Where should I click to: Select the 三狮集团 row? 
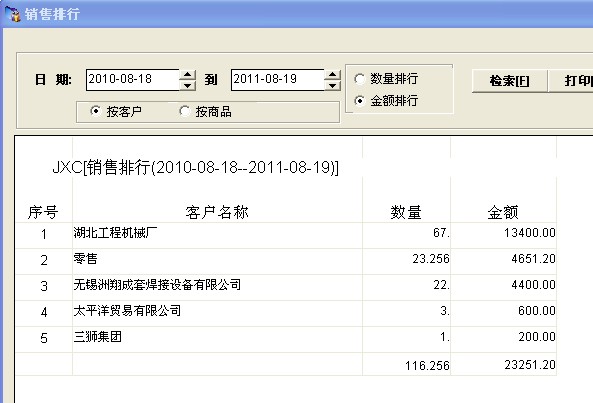286,339
